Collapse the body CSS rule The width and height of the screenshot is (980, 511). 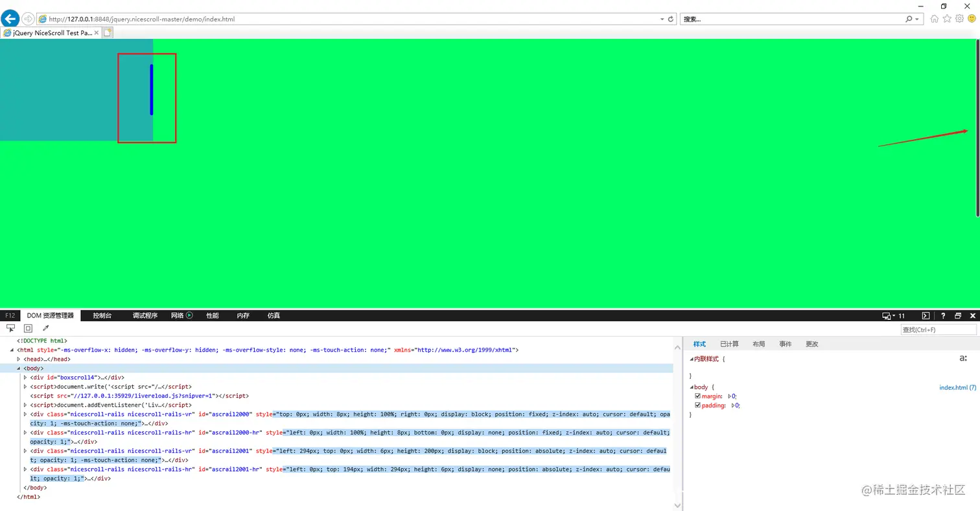691,387
